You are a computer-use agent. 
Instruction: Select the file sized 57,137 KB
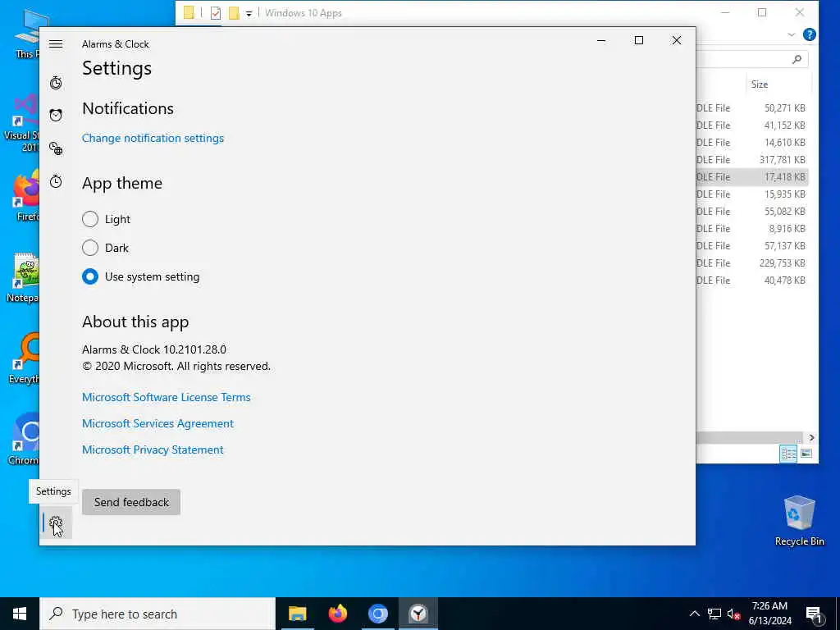(x=752, y=245)
